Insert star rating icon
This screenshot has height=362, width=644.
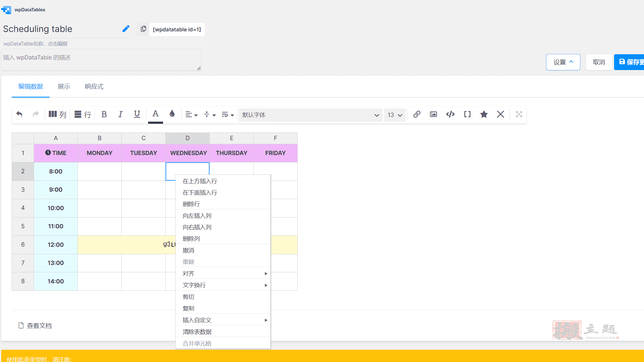484,114
